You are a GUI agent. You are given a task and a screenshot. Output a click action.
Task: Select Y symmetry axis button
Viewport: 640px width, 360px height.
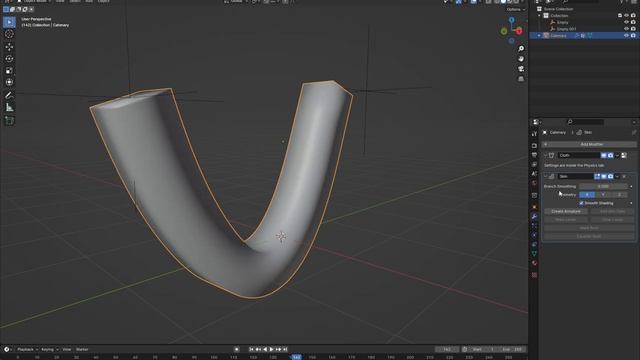pos(603,195)
